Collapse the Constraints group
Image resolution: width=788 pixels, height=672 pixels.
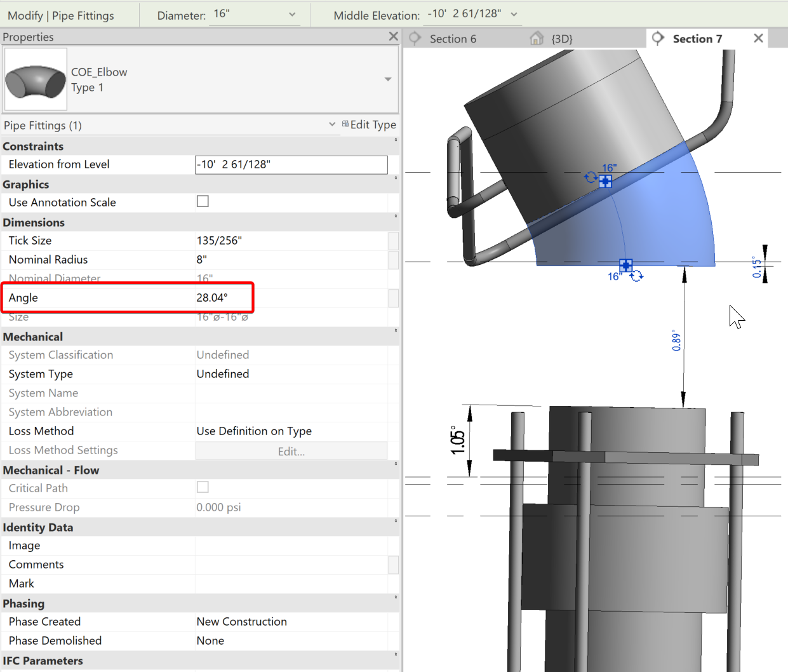pos(396,140)
